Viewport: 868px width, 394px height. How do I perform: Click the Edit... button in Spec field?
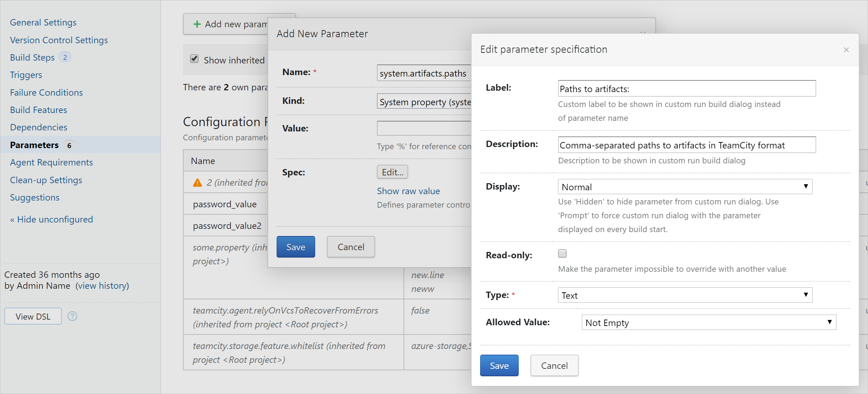tap(391, 171)
